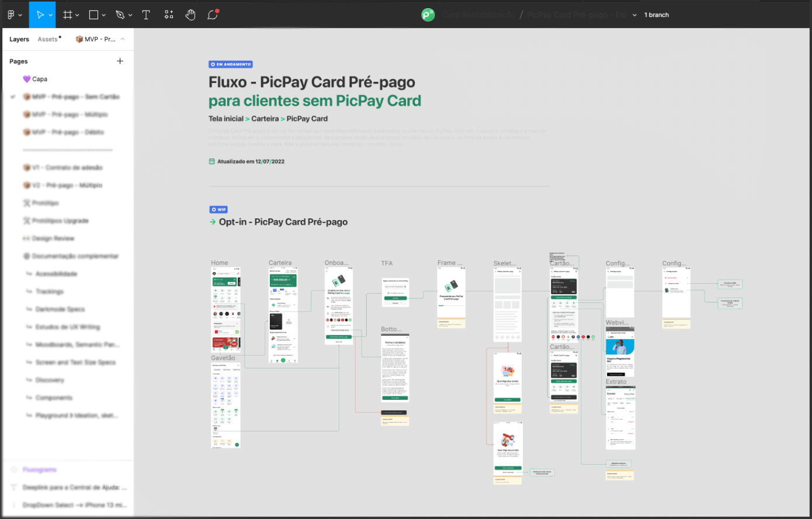Image resolution: width=812 pixels, height=519 pixels.
Task: Click 'Tela inicial > Carteira > PicPay Card' breadcrumb
Action: point(268,119)
